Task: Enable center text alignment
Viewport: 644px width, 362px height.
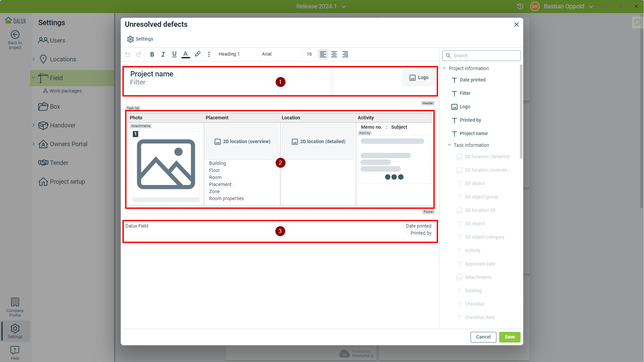Action: point(334,54)
